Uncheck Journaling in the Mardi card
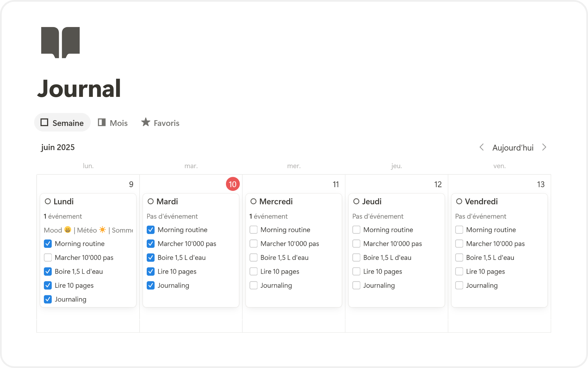The height and width of the screenshot is (368, 588). tap(151, 285)
